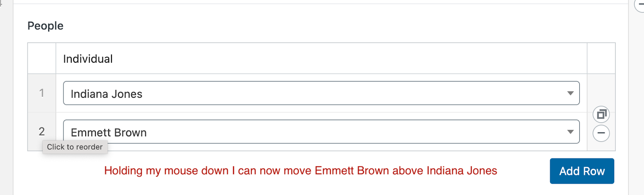The height and width of the screenshot is (195, 644).
Task: Click the partially visible minus icon in the top corner
Action: point(640,4)
